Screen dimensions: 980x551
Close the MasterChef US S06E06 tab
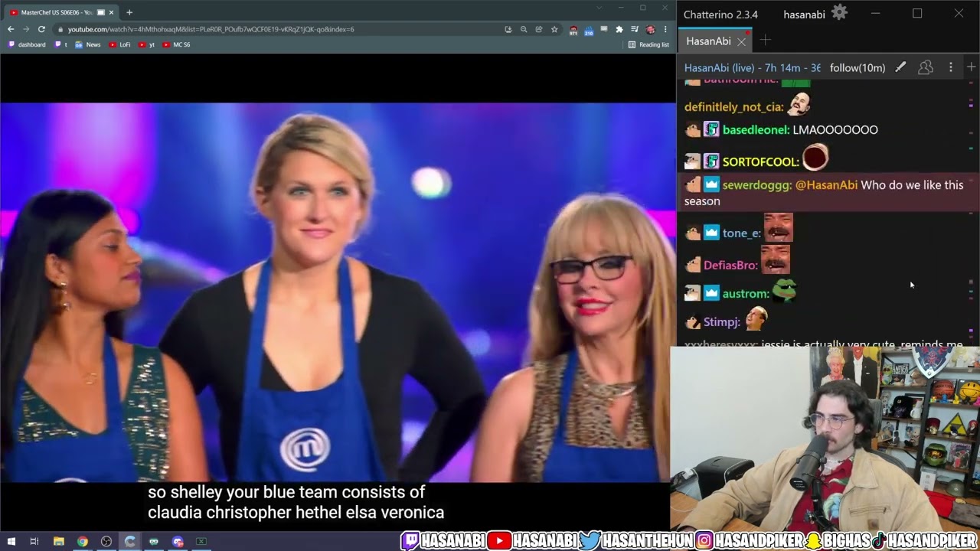(112, 12)
